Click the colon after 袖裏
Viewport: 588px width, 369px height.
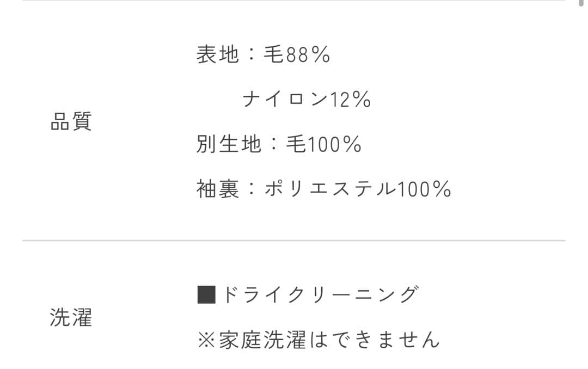coord(252,189)
